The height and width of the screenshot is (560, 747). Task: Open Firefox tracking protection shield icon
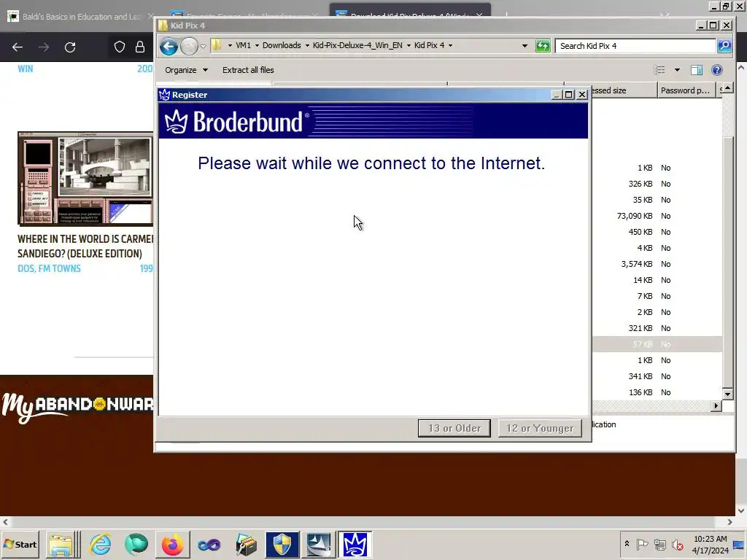tap(120, 47)
